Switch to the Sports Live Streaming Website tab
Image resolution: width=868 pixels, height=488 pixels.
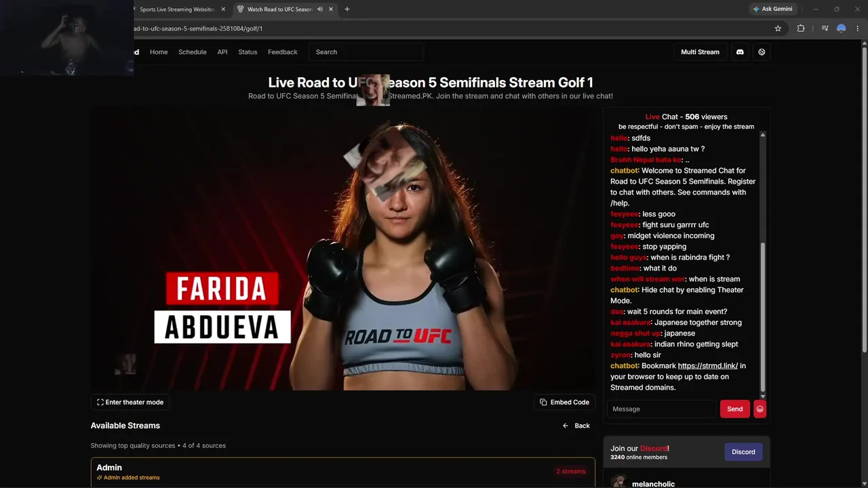176,9
